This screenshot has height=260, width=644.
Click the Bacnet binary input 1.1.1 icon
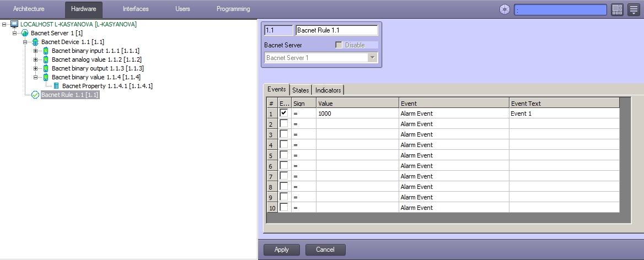tap(46, 51)
